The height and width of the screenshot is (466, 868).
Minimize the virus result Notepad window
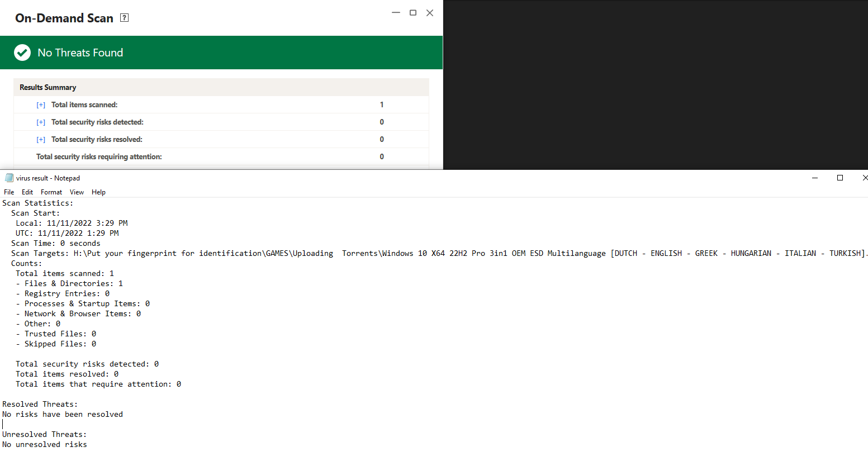[815, 178]
